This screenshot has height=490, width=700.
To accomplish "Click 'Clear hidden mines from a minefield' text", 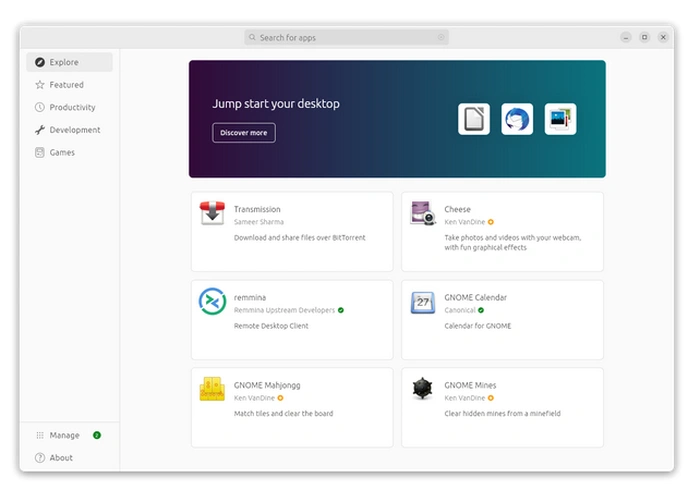I will [502, 414].
